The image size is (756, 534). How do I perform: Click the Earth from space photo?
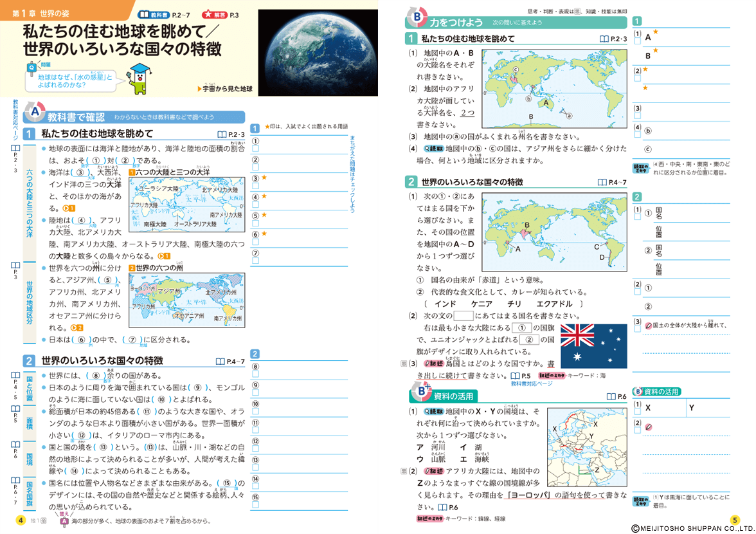point(318,53)
